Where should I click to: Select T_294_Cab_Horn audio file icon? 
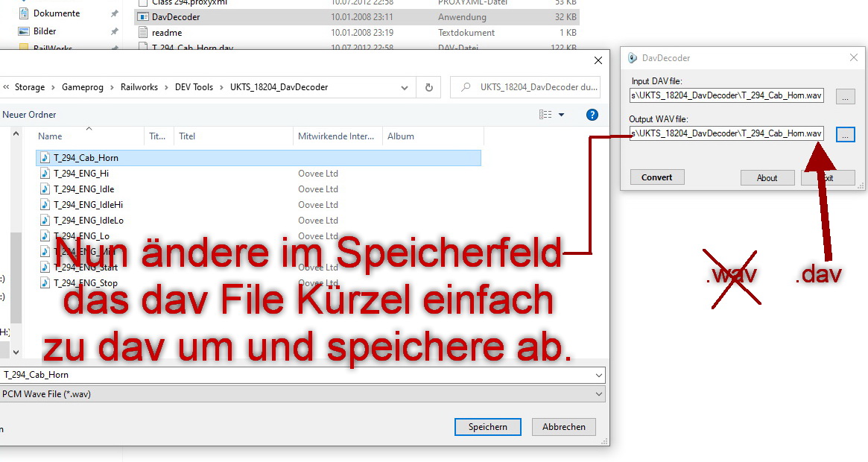point(45,158)
